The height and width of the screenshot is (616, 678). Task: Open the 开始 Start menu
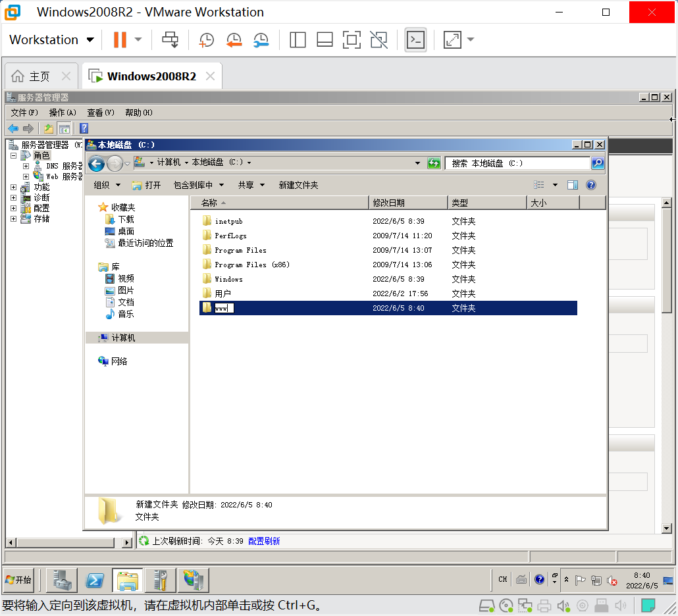tap(18, 580)
